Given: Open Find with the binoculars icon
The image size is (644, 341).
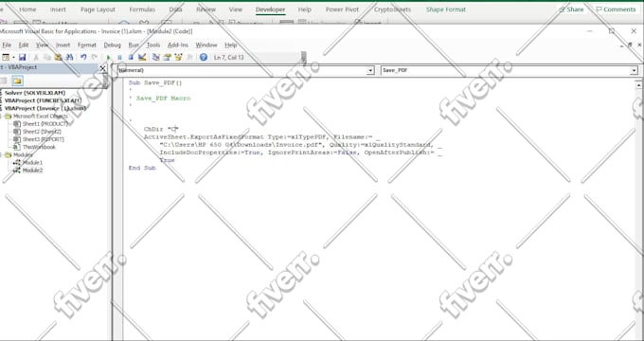Looking at the screenshot, I should [x=69, y=57].
